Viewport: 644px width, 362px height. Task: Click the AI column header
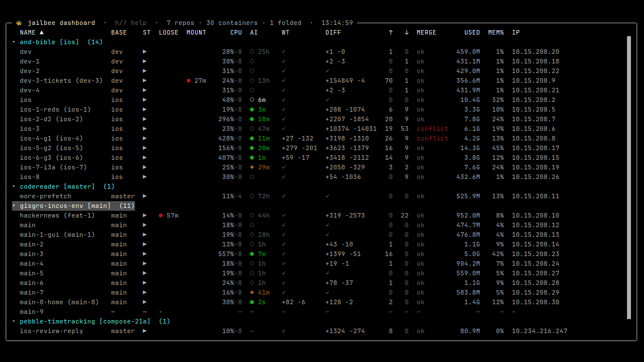[254, 32]
